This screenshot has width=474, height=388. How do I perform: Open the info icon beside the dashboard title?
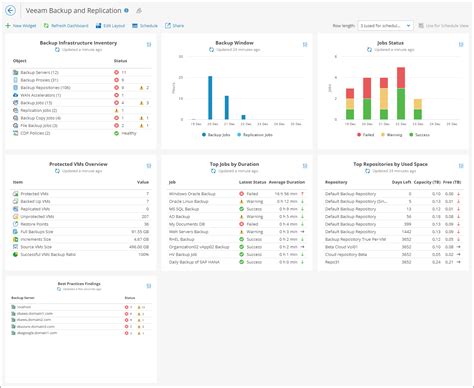click(x=126, y=10)
